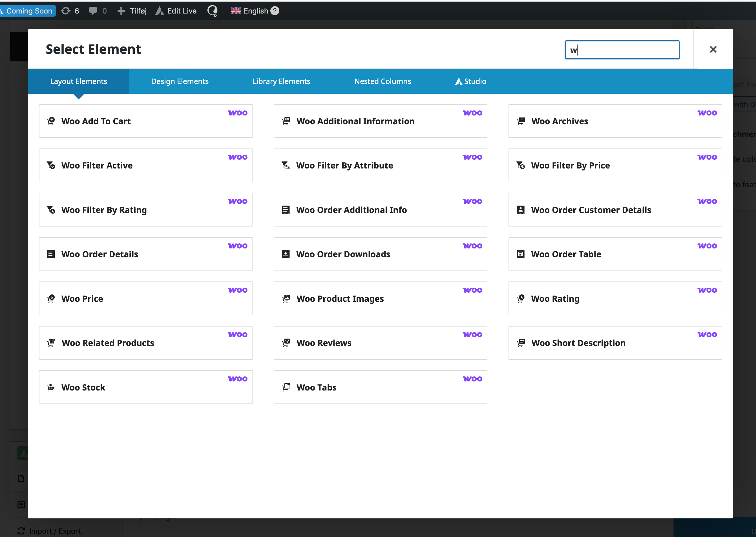Open the English language switcher menu
Screen dimensions: 756x537
point(255,11)
